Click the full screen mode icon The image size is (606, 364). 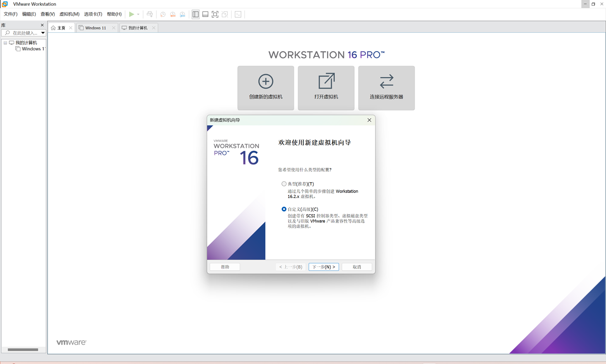(x=215, y=14)
